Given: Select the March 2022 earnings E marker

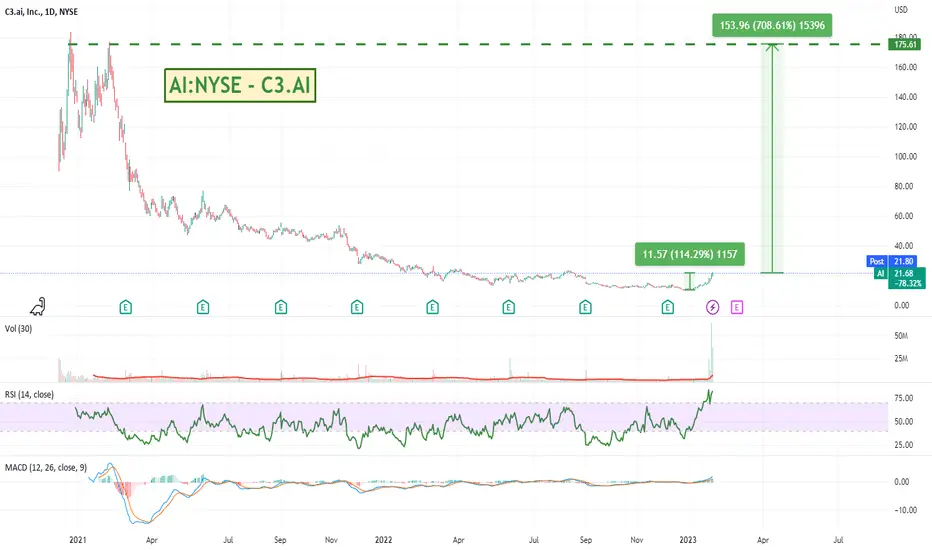Looking at the screenshot, I should click(432, 307).
